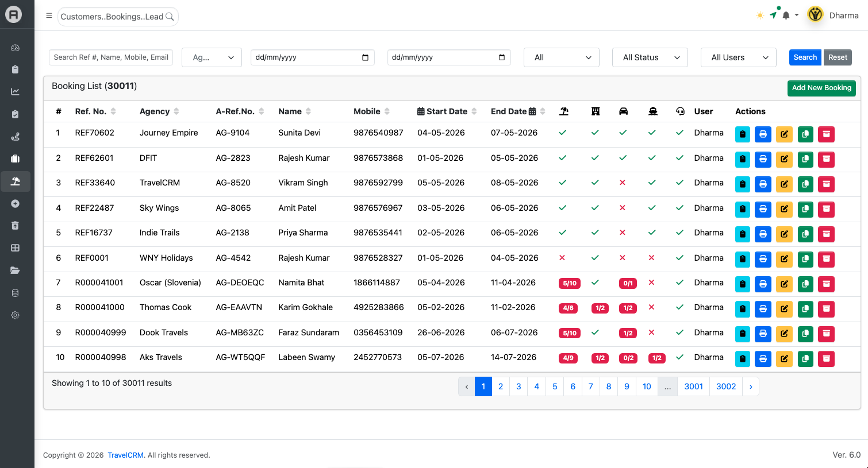Viewport: 868px width, 468px height.
Task: Archive the REF22487 booking
Action: coord(826,209)
